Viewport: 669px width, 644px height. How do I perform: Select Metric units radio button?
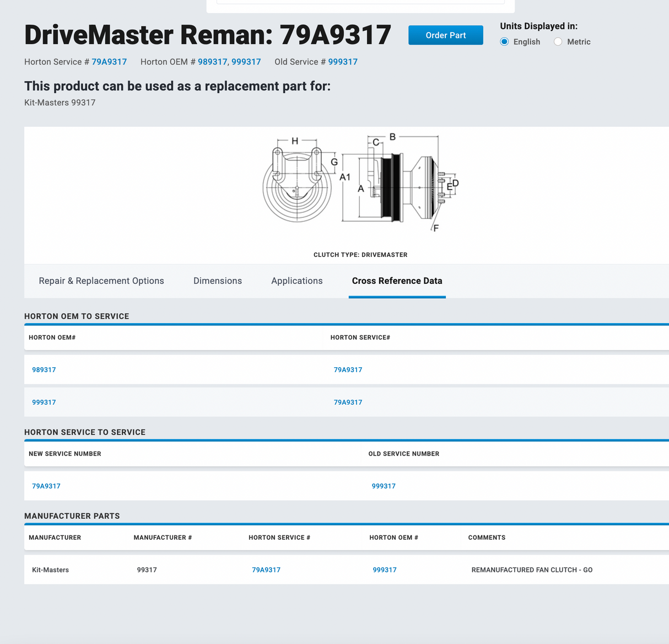[558, 42]
